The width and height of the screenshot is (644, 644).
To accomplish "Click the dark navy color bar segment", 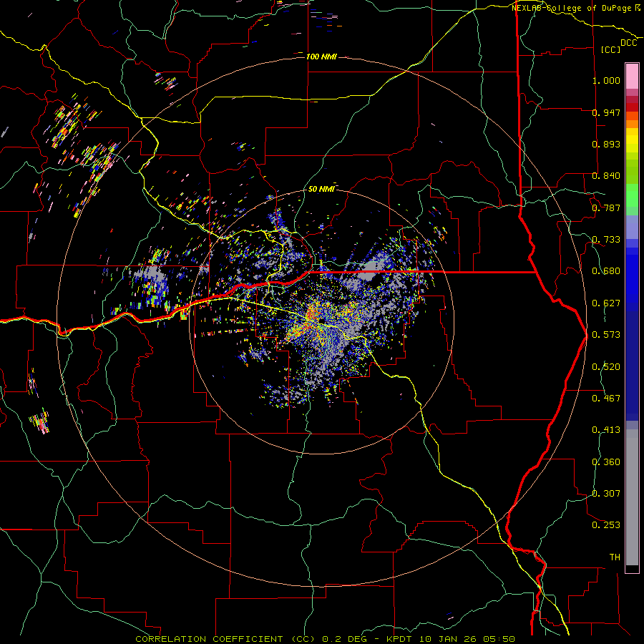I will click(632, 366).
